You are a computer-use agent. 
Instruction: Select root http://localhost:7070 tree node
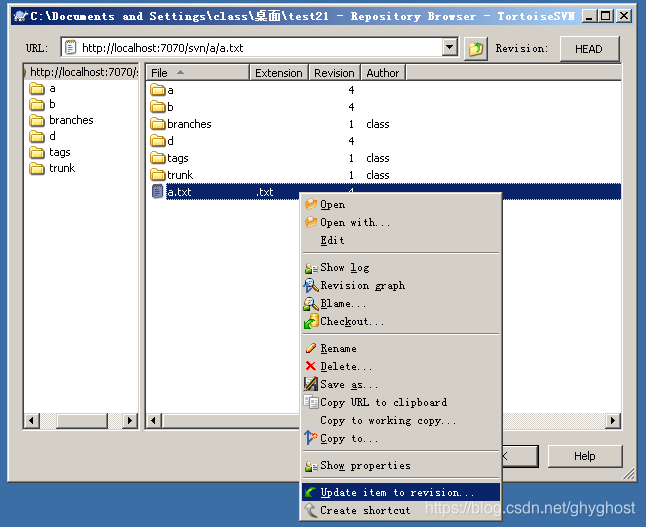(x=84, y=72)
